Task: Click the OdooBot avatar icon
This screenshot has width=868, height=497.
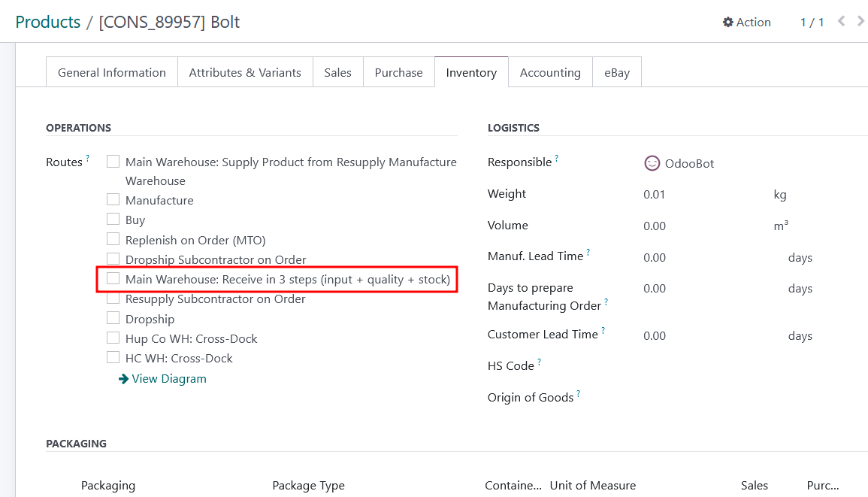Action: click(x=652, y=163)
